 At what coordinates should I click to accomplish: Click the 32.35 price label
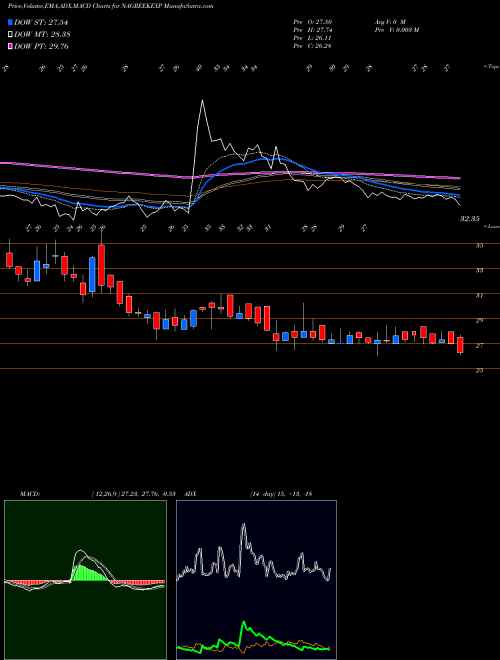tap(470, 219)
